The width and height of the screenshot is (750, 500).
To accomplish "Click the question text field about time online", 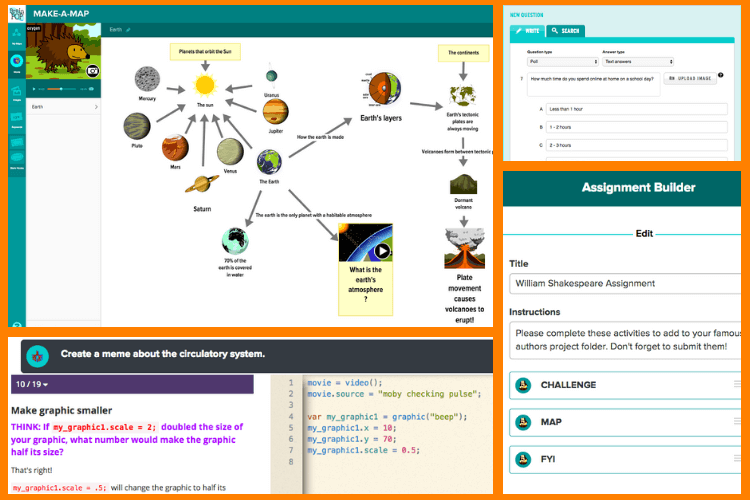I will [594, 84].
